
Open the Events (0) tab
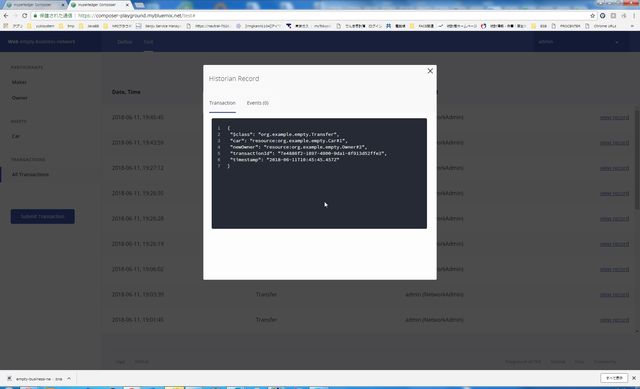point(257,103)
